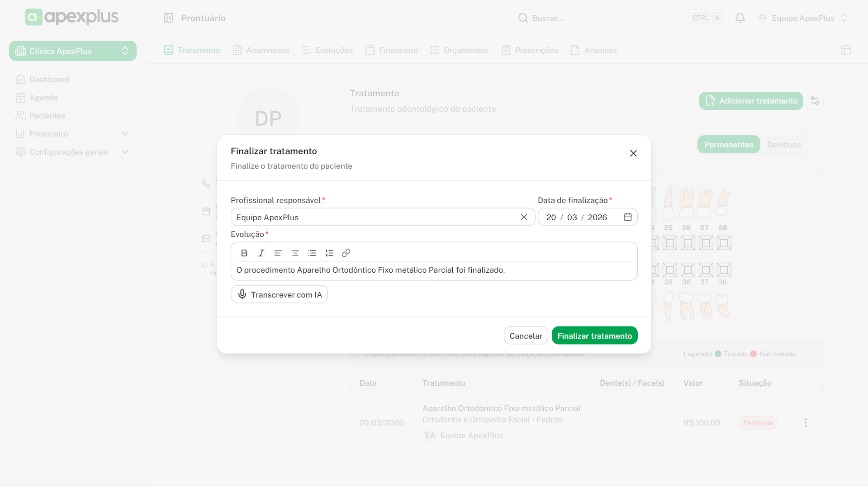Close the Finalizar tratamento dialog
This screenshot has height=487, width=868.
(x=633, y=153)
